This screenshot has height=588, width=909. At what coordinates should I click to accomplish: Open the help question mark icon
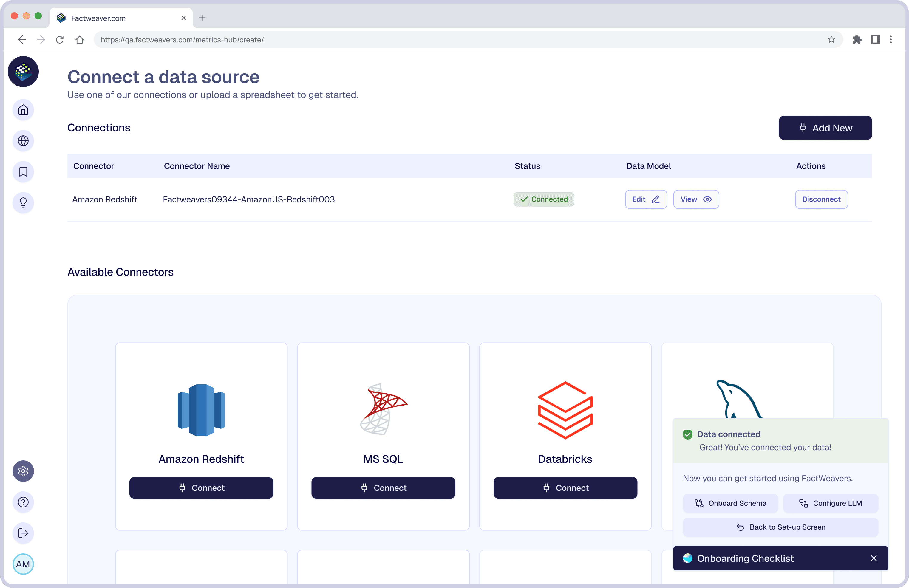[x=23, y=502]
